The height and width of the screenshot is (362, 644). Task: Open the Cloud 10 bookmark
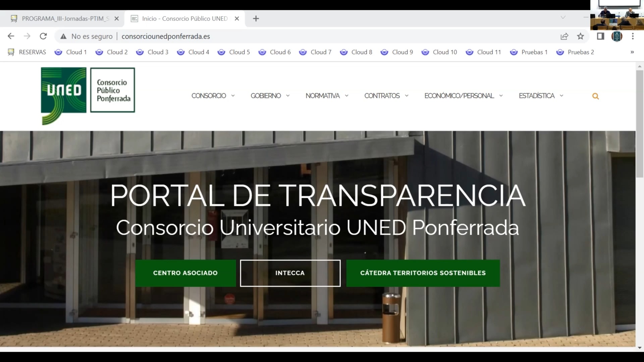[x=439, y=52]
